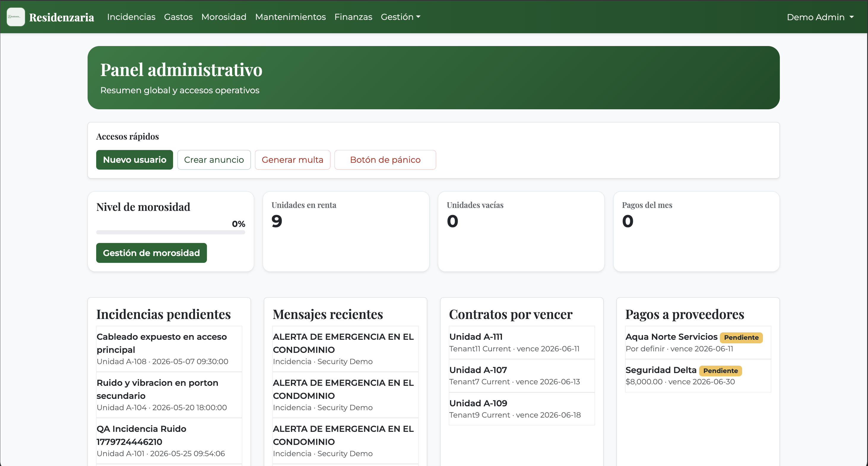Click Unidad A-108 · 2026-05-07 09:30:00 details
Image resolution: width=868 pixels, height=466 pixels.
tap(162, 361)
